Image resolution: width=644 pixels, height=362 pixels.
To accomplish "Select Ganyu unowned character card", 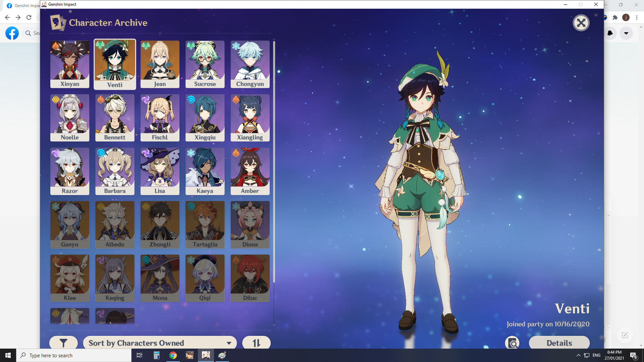I will pos(70,225).
